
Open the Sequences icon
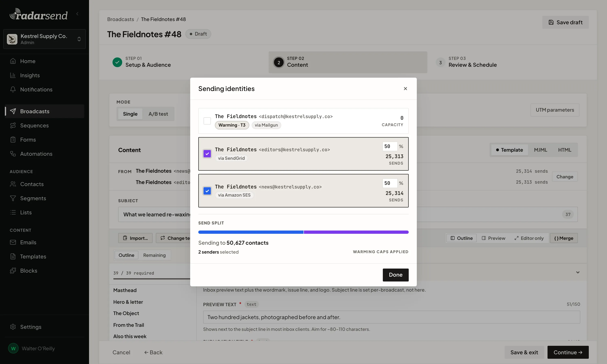point(13,126)
